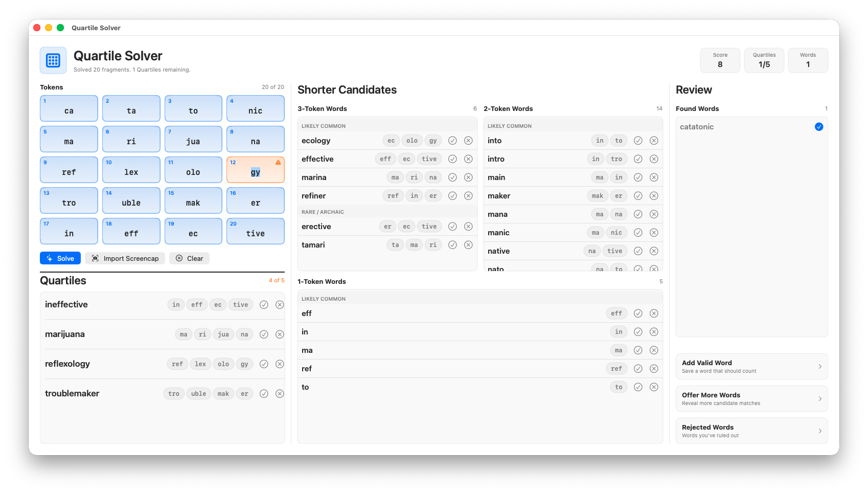
Task: Click the 'jua' chip in the marijuana row
Action: coord(223,334)
